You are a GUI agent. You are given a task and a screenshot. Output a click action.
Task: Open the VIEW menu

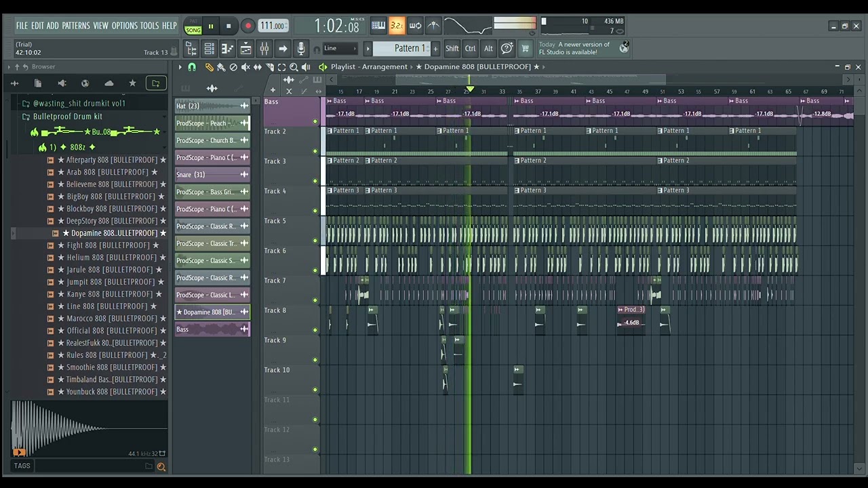pyautogui.click(x=101, y=26)
